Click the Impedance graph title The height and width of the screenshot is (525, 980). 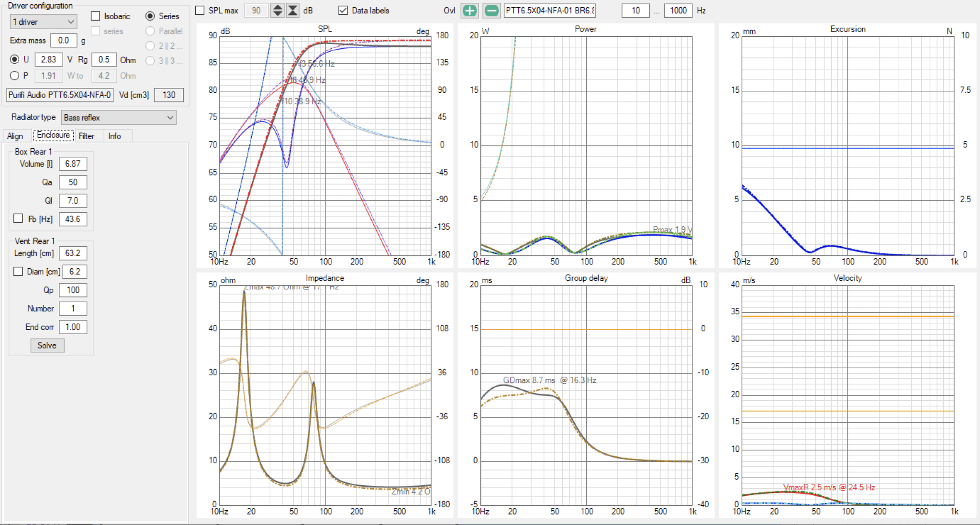coord(325,278)
